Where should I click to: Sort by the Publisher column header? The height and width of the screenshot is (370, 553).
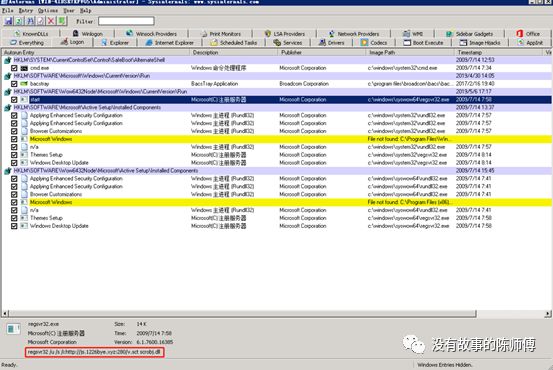[x=322, y=53]
